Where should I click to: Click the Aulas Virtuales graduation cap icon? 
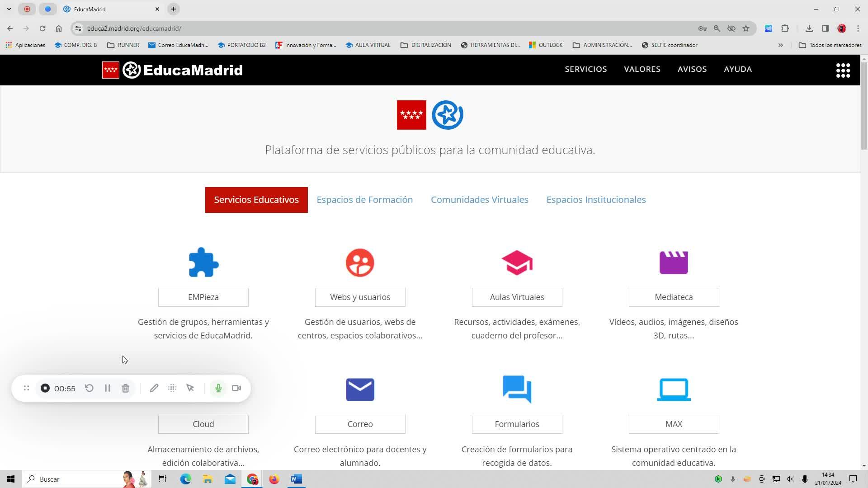[x=517, y=263]
